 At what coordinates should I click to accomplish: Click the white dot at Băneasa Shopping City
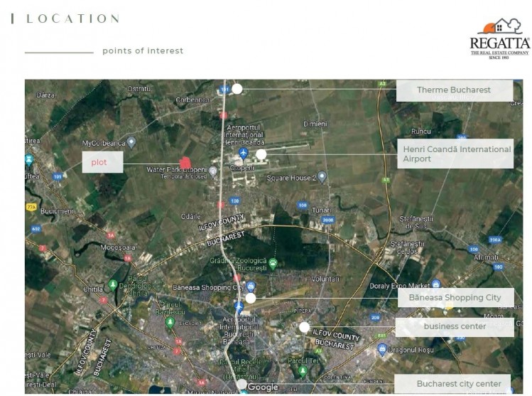coord(251,299)
